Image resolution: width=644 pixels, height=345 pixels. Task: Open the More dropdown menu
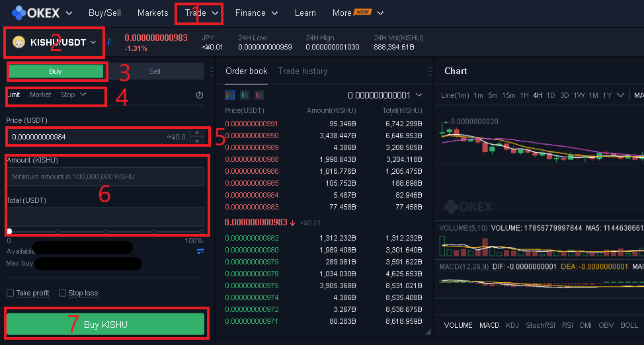click(358, 13)
